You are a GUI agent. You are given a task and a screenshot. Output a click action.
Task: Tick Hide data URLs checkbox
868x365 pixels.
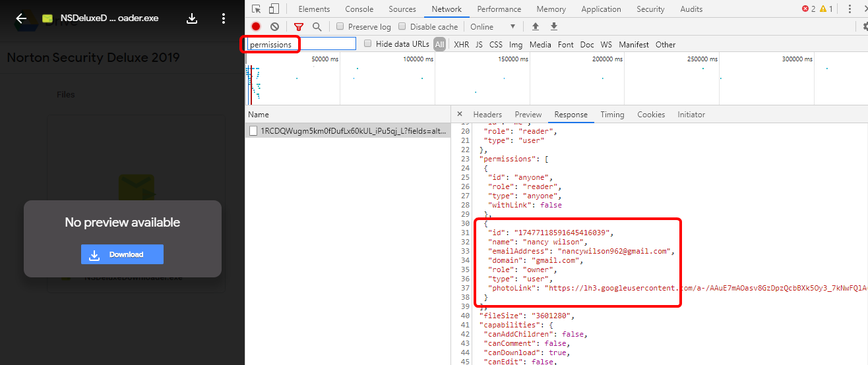[368, 44]
